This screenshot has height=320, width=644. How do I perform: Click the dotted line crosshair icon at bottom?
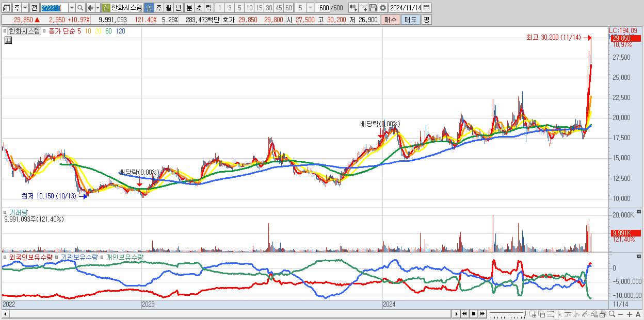point(550,314)
